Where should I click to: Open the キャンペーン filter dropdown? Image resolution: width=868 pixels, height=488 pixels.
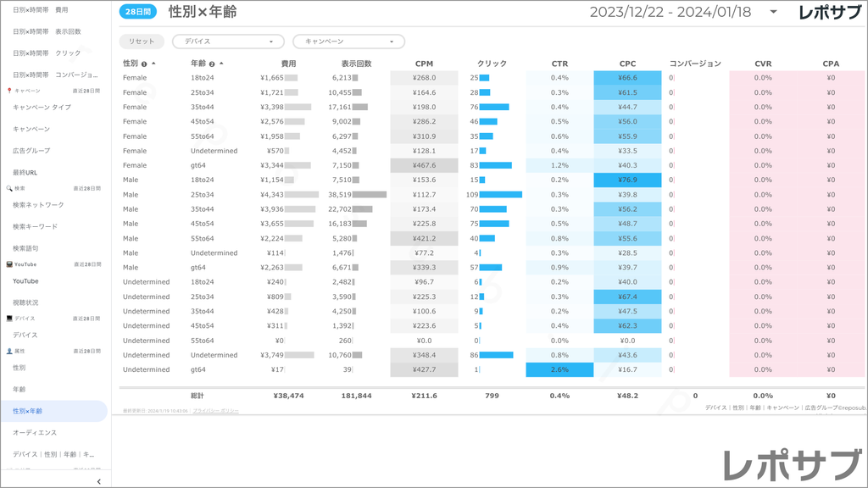point(348,42)
